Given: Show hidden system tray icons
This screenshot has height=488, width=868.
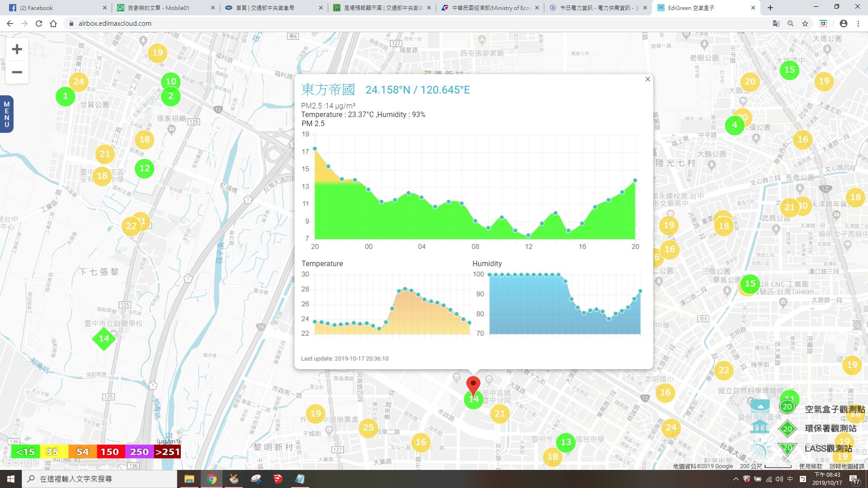Looking at the screenshot, I should 736,479.
